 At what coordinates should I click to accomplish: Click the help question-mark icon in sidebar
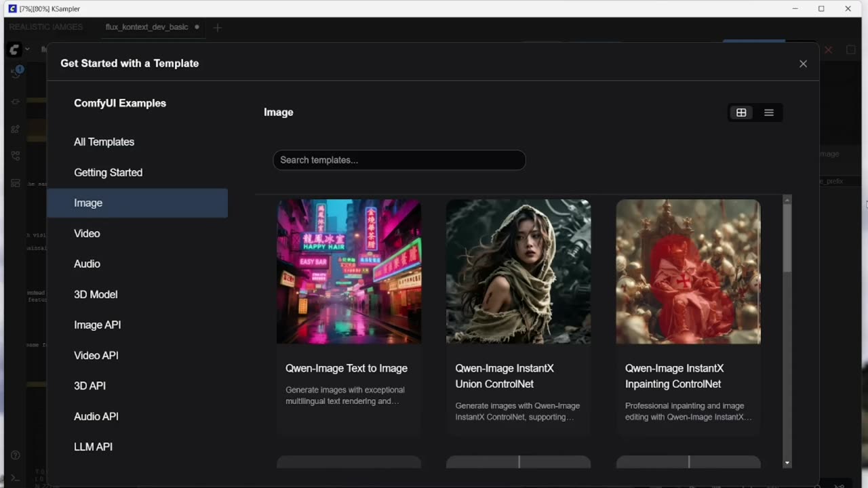[x=16, y=455]
